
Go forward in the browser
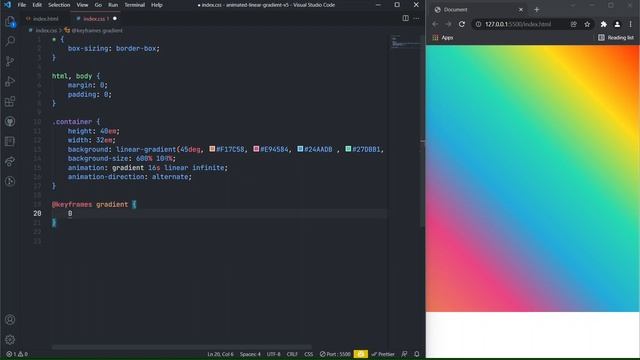pos(448,24)
